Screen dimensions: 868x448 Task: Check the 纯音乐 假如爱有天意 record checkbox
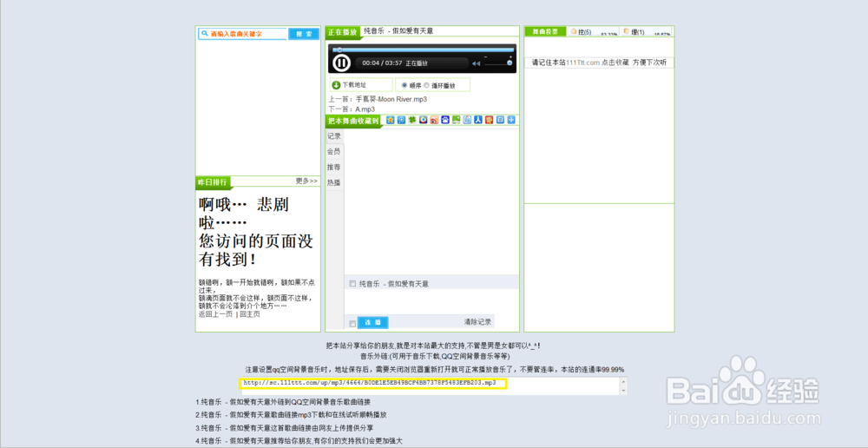click(x=352, y=284)
